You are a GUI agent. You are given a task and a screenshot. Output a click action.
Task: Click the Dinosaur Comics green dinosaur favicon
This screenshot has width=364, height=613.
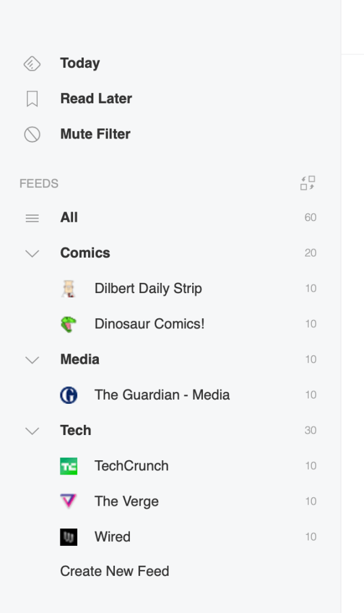[x=69, y=324]
